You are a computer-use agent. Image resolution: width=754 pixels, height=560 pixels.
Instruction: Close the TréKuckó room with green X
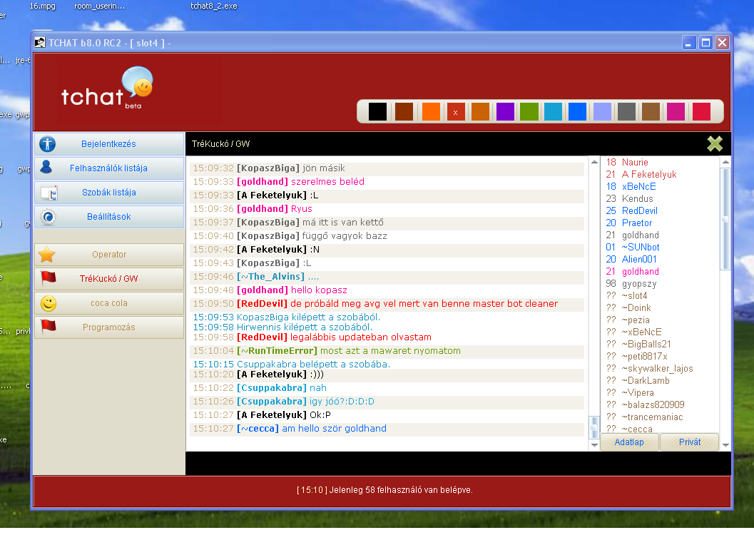coord(715,144)
